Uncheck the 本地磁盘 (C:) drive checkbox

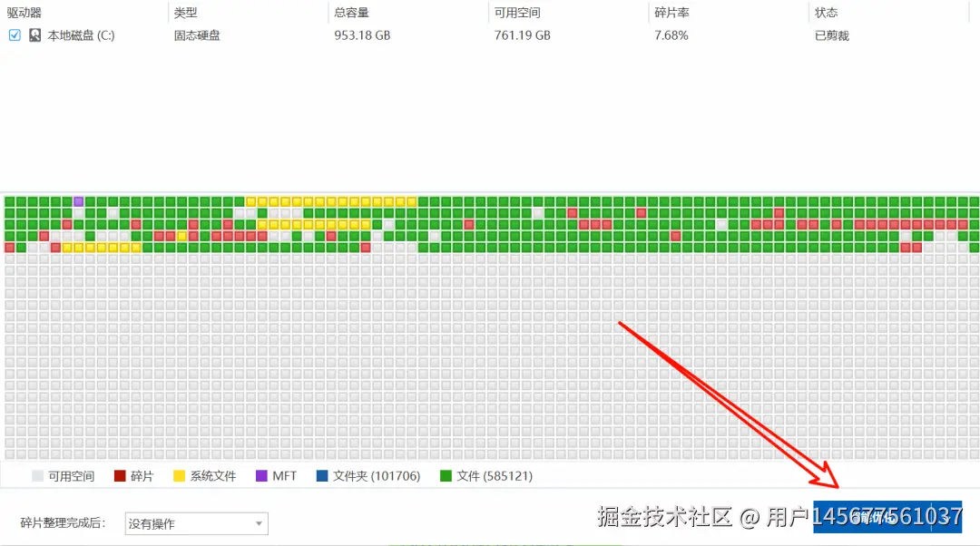point(13,35)
